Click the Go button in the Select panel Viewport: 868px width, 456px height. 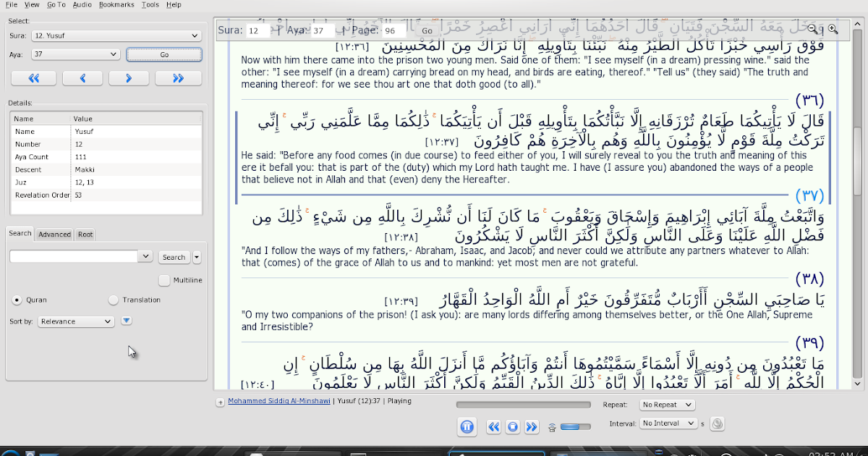pyautogui.click(x=164, y=54)
